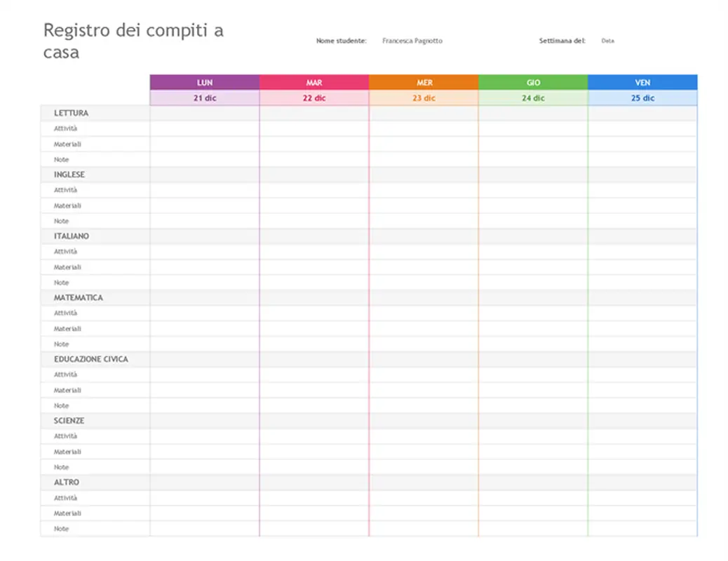Select the LETTURA section row
The image size is (728, 561).
pos(72,113)
